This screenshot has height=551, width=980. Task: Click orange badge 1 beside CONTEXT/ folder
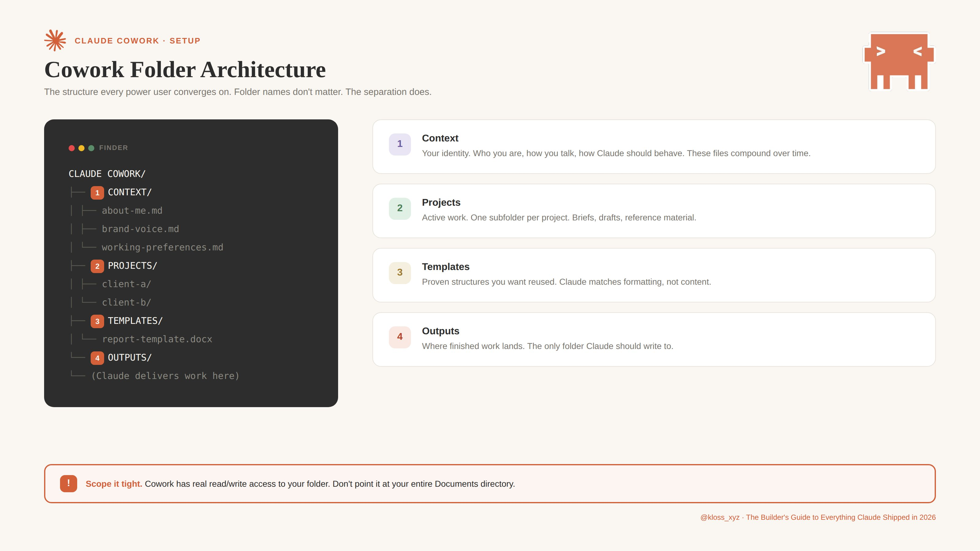coord(97,193)
